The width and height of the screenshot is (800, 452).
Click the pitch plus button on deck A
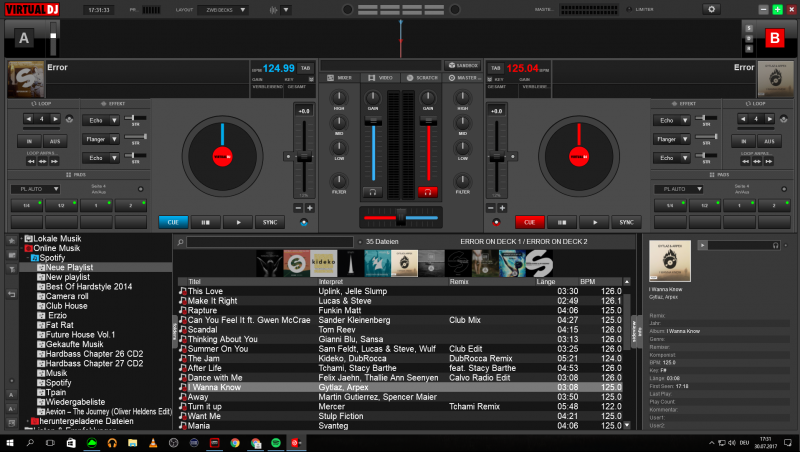(x=310, y=208)
